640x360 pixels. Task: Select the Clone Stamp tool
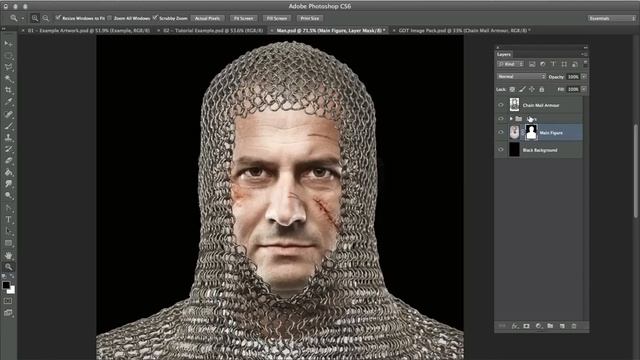[x=9, y=138]
